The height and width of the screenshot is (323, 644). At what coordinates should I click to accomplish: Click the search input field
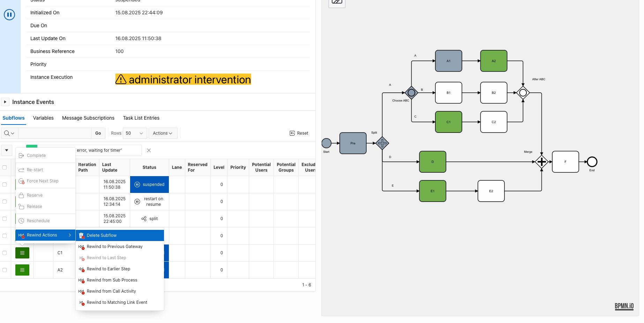pos(55,133)
